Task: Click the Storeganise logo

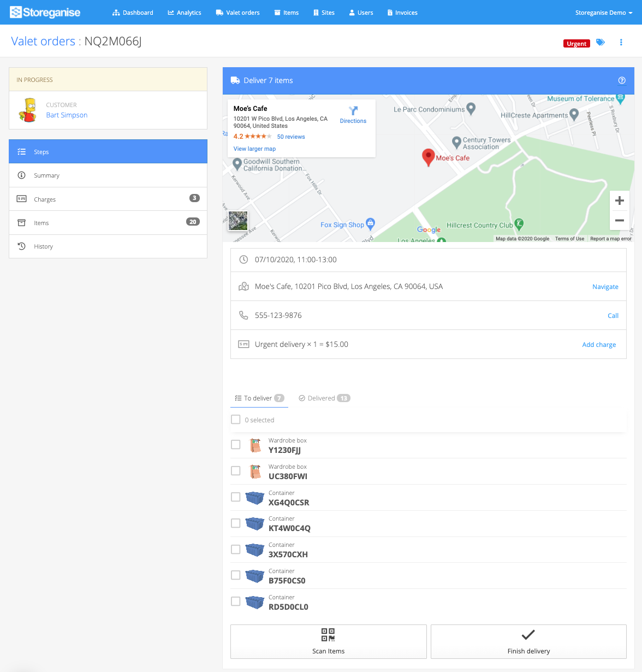Action: pyautogui.click(x=45, y=12)
